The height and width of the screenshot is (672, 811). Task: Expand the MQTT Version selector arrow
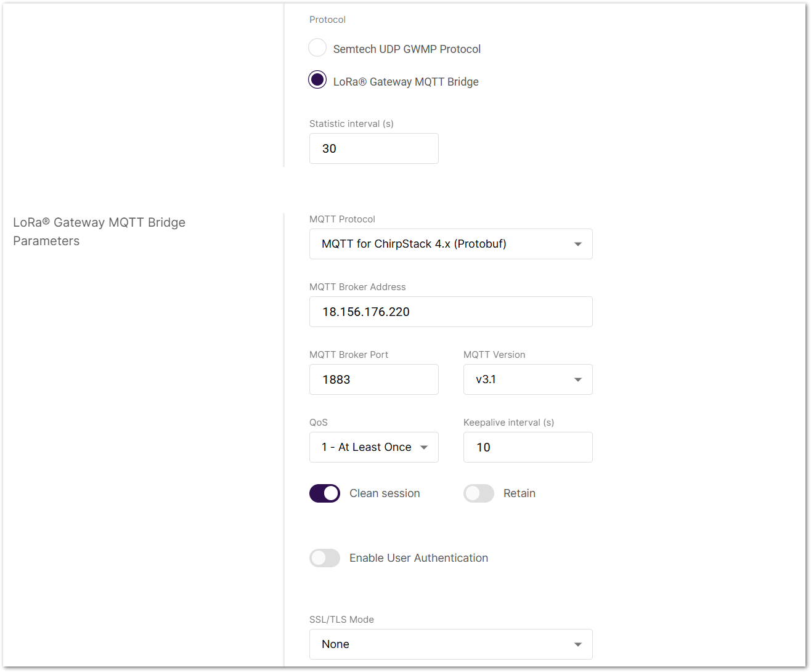(x=578, y=379)
